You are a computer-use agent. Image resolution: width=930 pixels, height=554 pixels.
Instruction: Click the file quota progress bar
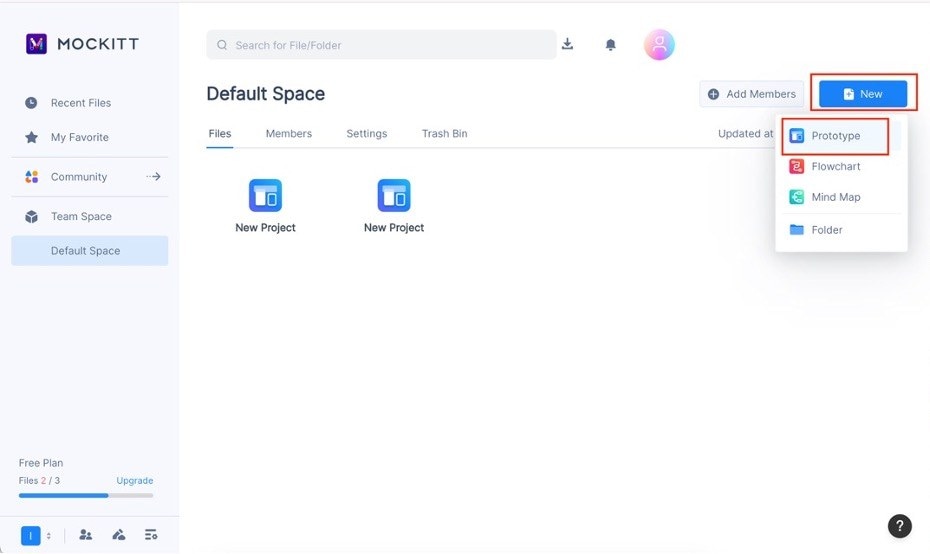86,495
